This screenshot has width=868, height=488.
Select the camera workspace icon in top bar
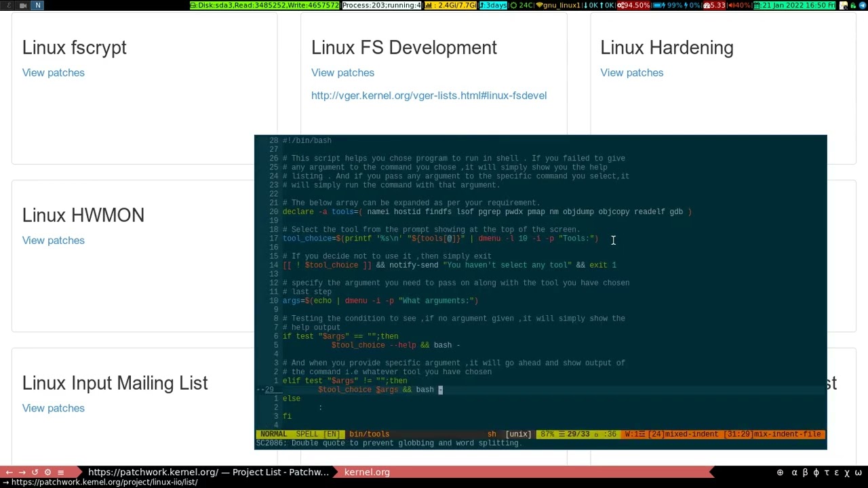tap(23, 5)
